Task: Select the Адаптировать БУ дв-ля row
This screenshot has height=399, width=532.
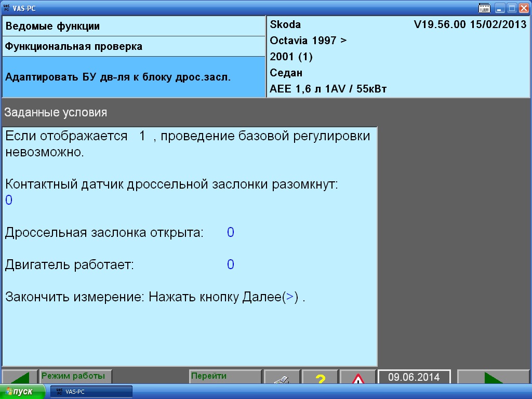Action: [134, 77]
